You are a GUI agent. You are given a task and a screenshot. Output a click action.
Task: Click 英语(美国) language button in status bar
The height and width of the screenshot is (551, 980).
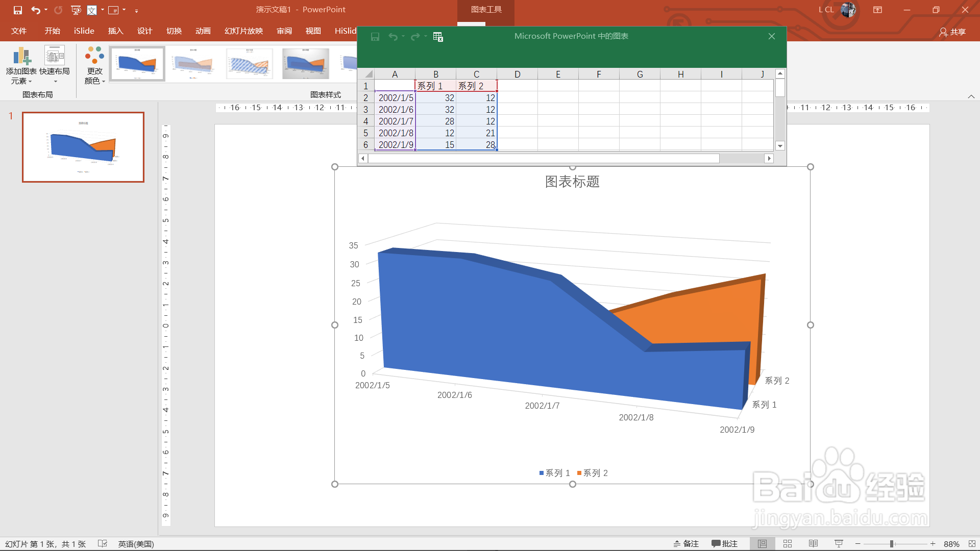[136, 544]
